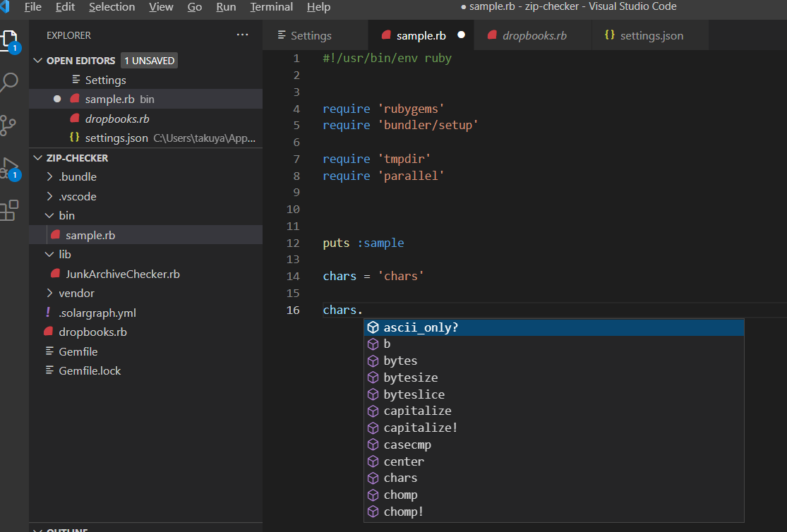
Task: Click the VS Code logo icon
Action: click(5, 6)
